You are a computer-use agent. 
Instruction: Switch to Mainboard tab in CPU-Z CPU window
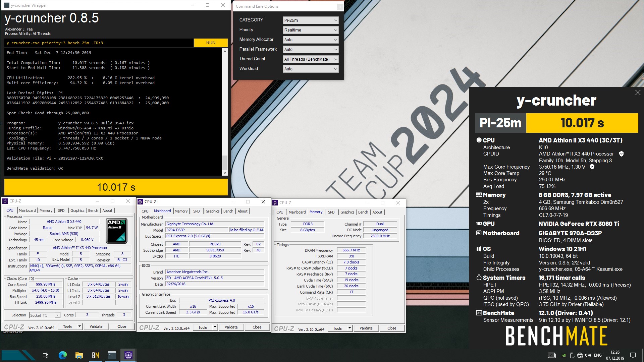tap(27, 210)
